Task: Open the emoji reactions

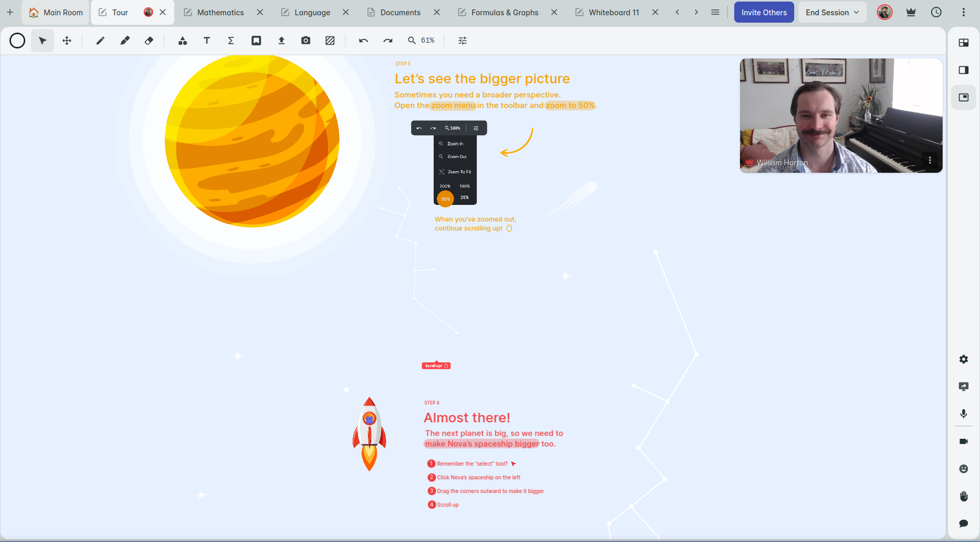Action: [964, 469]
